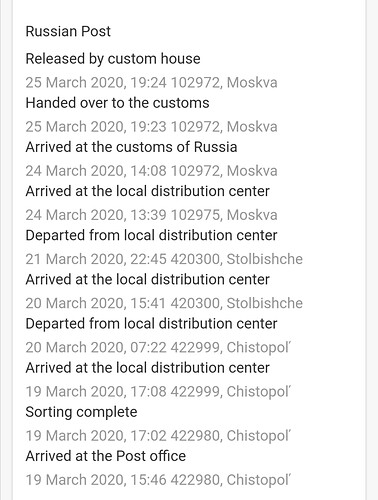Select Arrived at the customs of Russia
Screen dimensions: 378x500
tap(131, 147)
